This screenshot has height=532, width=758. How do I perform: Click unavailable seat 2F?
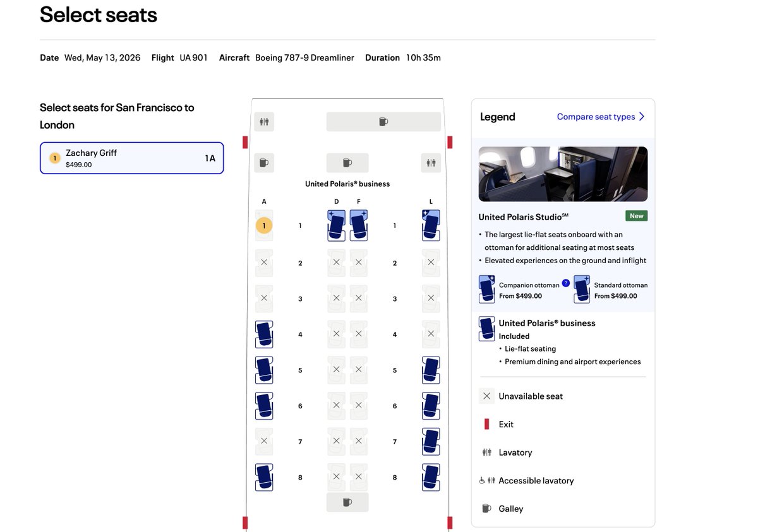click(358, 263)
